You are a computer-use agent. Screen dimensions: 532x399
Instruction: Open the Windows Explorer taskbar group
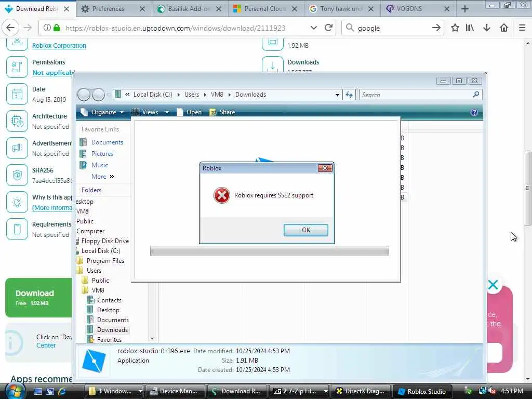[114, 391]
